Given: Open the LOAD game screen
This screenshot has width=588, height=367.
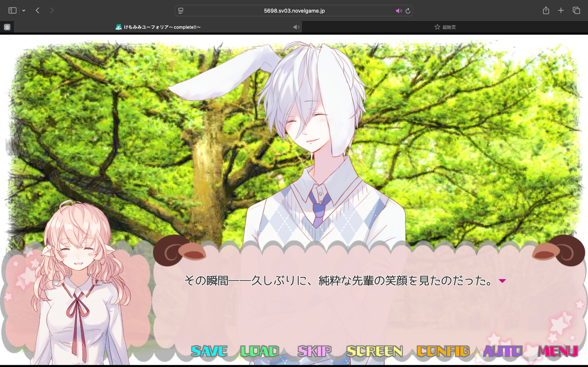Looking at the screenshot, I should point(260,351).
